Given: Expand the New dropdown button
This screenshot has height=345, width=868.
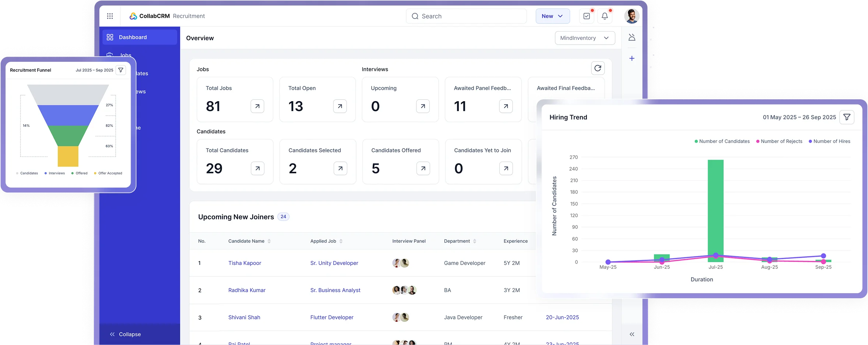Looking at the screenshot, I should coord(552,16).
